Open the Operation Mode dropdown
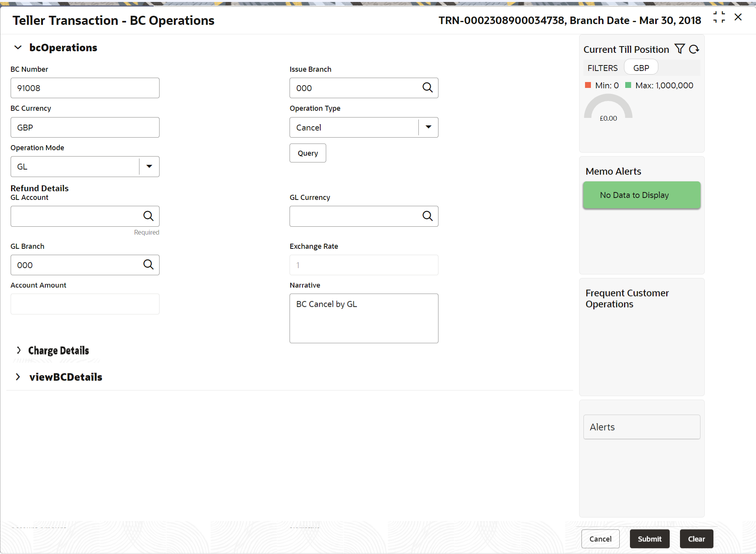Viewport: 756px width, 554px height. 149,166
